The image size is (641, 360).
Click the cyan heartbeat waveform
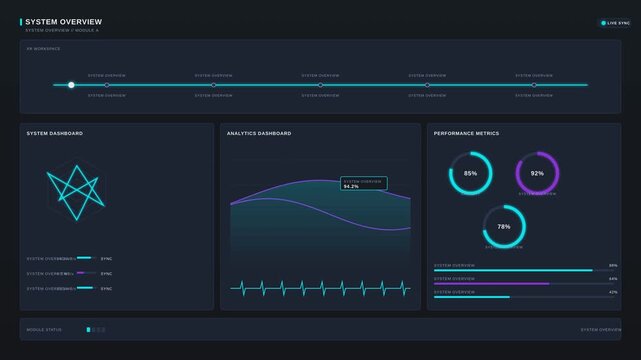pos(320,288)
